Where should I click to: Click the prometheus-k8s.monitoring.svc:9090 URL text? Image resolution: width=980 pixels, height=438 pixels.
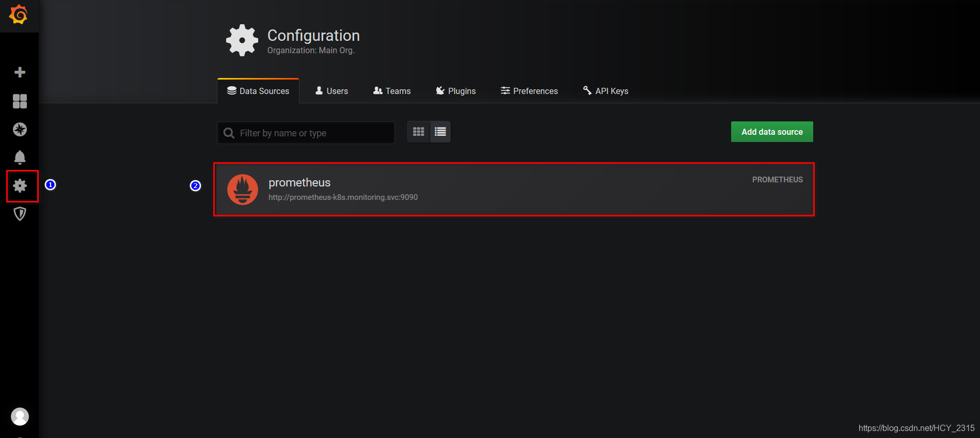(x=343, y=197)
